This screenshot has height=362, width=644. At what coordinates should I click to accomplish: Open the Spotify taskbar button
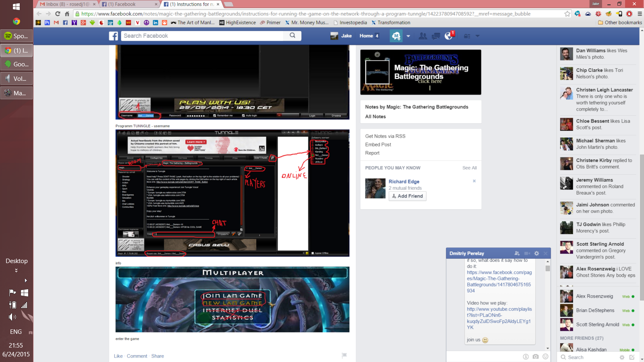point(17,36)
